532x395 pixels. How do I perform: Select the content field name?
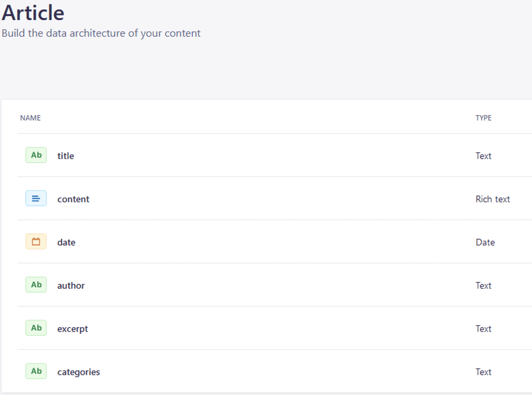click(x=73, y=199)
